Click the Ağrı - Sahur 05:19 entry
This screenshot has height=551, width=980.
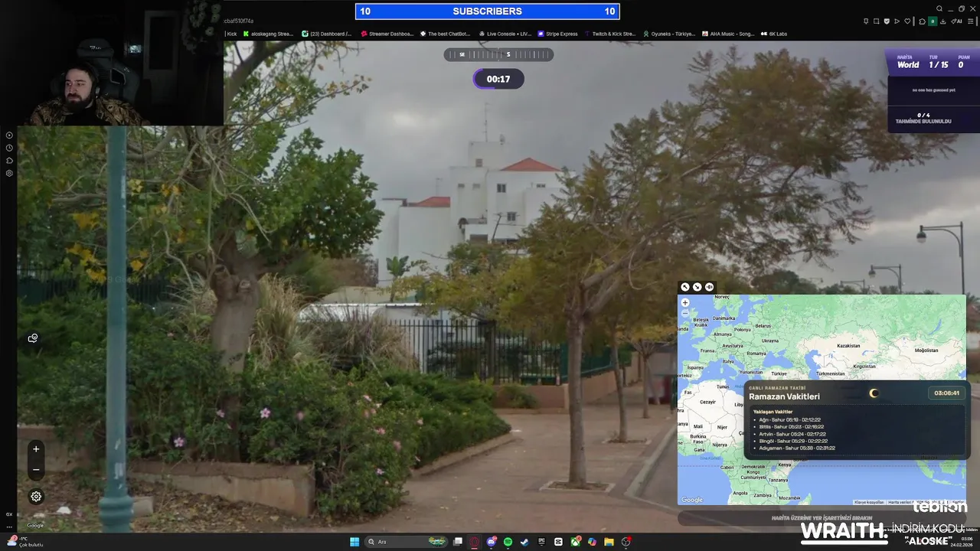pyautogui.click(x=789, y=419)
